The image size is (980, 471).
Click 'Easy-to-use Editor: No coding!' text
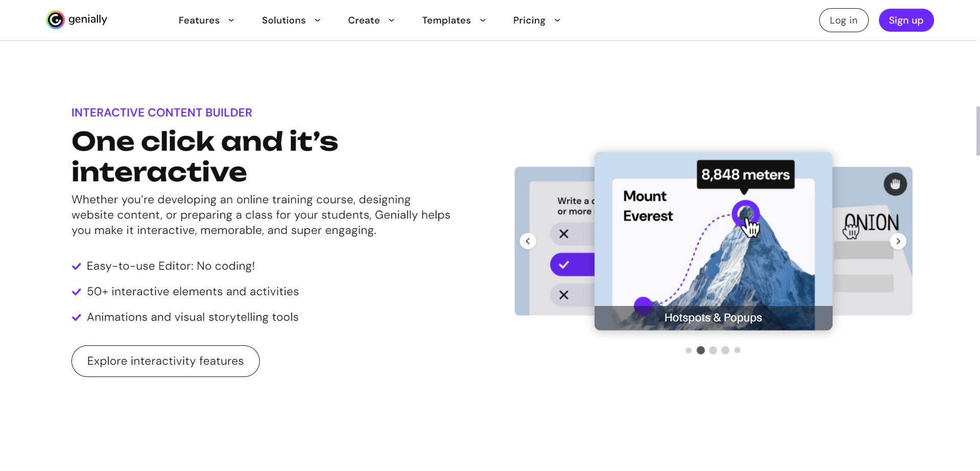171,266
